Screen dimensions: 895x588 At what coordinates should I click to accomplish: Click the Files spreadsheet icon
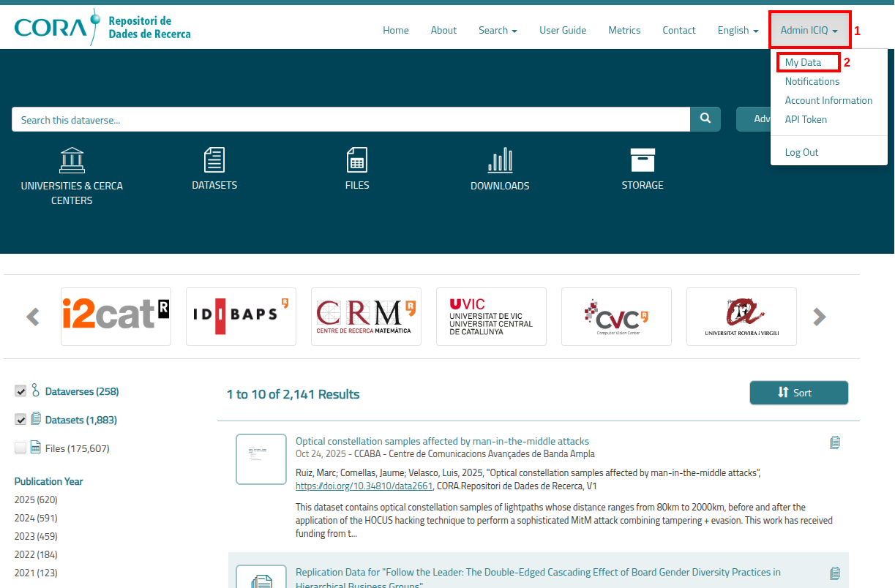pyautogui.click(x=357, y=159)
